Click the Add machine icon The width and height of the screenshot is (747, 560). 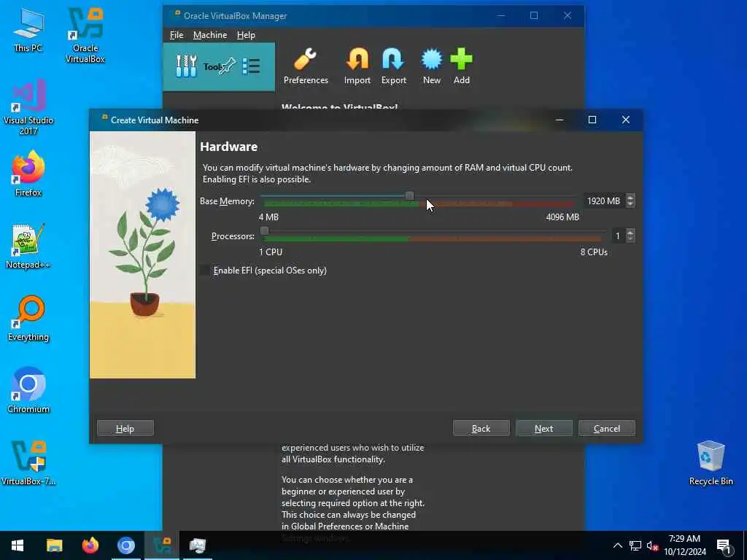[461, 66]
